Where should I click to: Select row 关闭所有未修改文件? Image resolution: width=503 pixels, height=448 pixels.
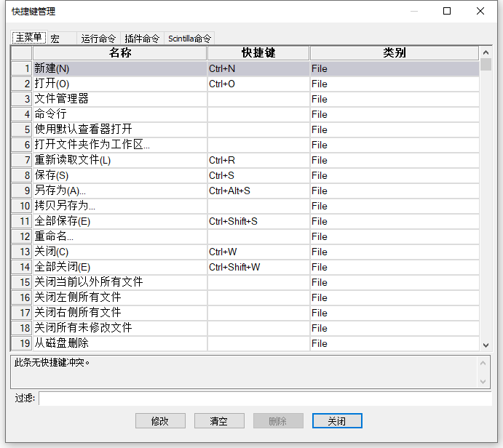coord(245,329)
